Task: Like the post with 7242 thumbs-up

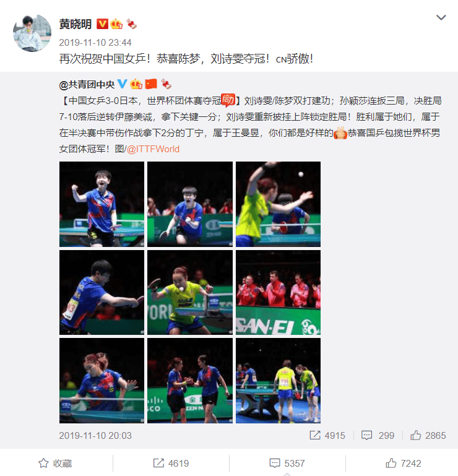Action: tap(404, 463)
